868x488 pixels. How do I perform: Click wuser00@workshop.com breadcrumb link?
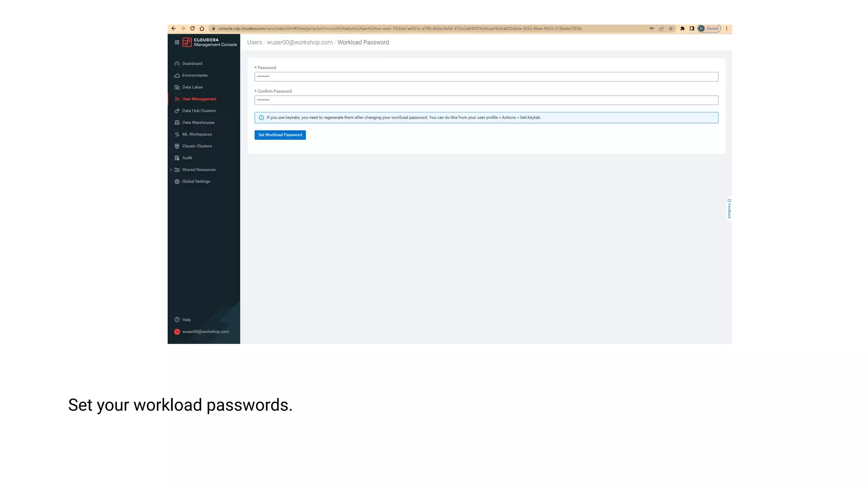300,42
